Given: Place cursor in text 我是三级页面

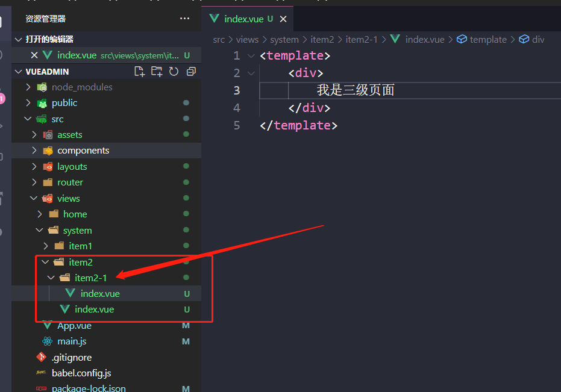Looking at the screenshot, I should (356, 90).
